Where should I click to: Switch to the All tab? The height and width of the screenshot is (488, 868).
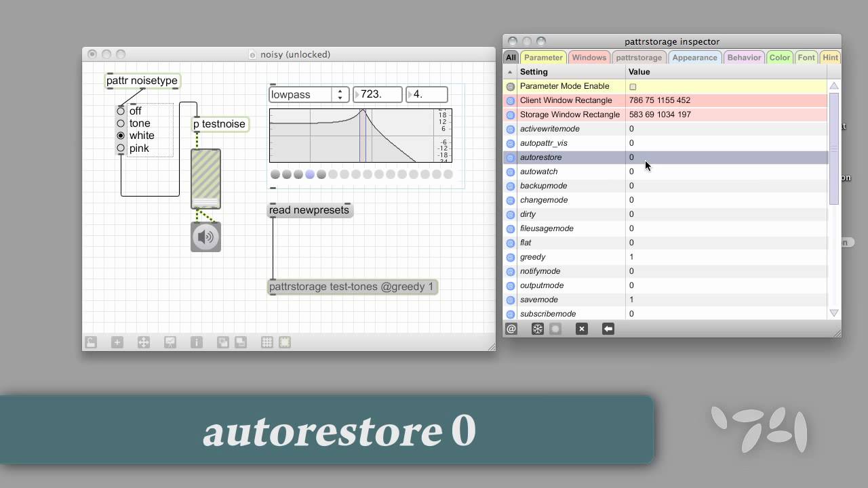511,58
